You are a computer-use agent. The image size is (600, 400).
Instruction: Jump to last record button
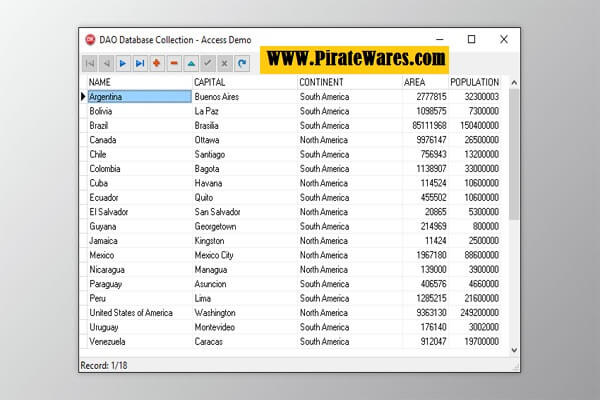(140, 64)
